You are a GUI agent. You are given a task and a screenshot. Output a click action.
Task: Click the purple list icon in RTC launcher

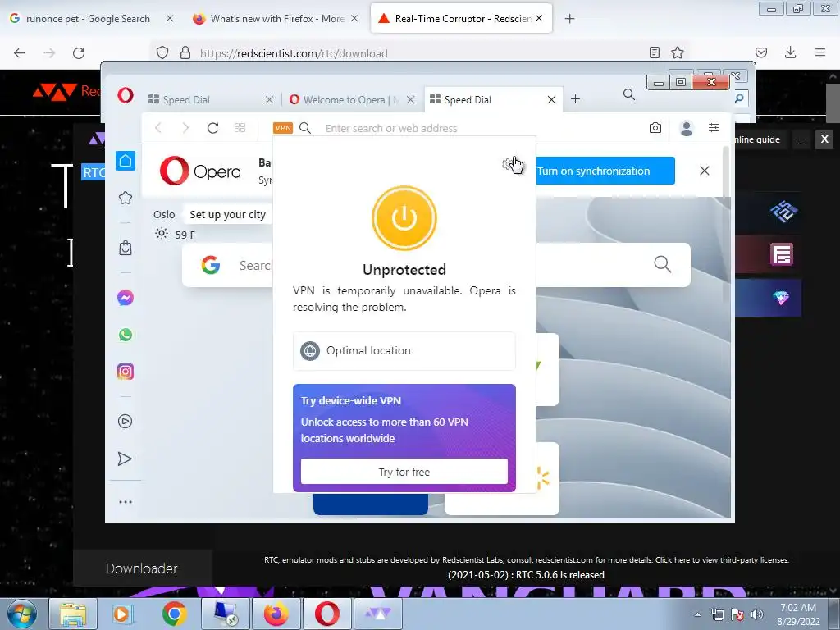[782, 254]
